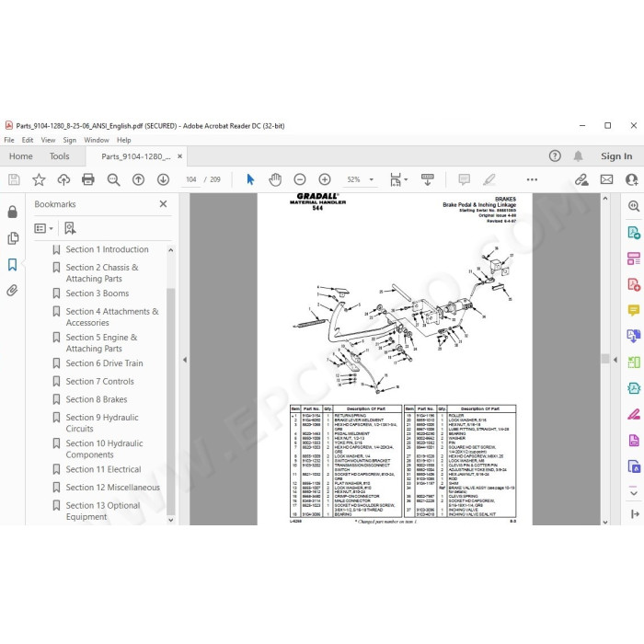Screen dimensions: 644x644
Task: Click Export PDF tool in right pane
Action: (x=634, y=233)
